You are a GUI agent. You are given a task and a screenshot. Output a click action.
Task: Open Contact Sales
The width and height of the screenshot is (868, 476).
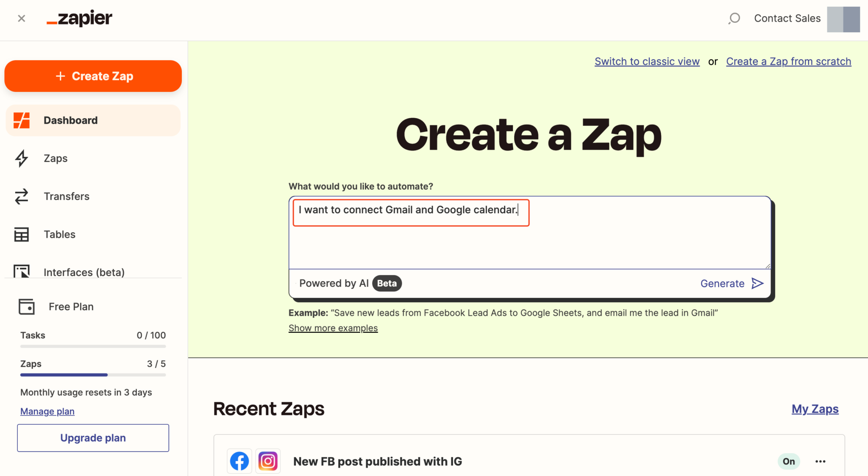787,18
